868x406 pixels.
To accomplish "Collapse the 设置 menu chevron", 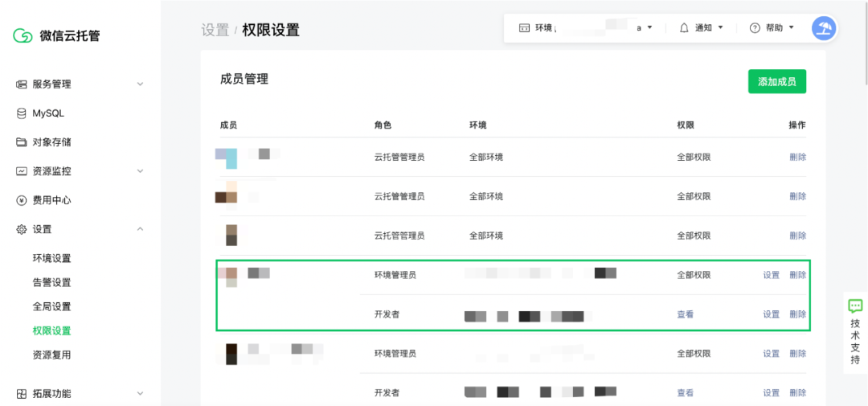I will [140, 229].
